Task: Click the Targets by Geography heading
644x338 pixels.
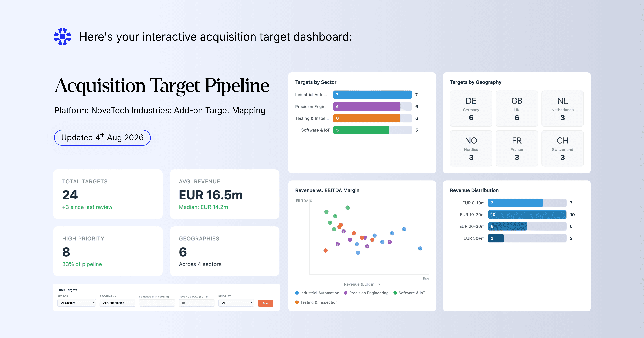Action: tap(475, 82)
